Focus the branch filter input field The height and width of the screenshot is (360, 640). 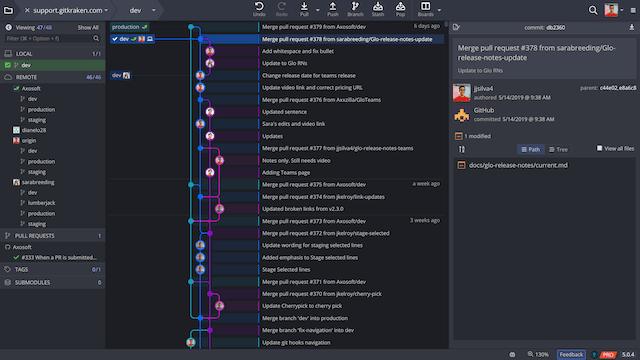[x=52, y=38]
